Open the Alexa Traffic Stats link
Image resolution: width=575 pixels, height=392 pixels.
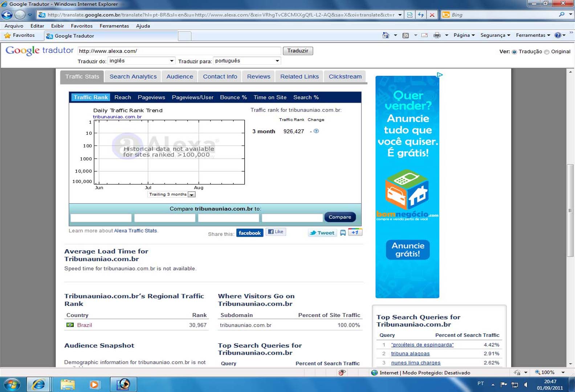[x=135, y=230]
